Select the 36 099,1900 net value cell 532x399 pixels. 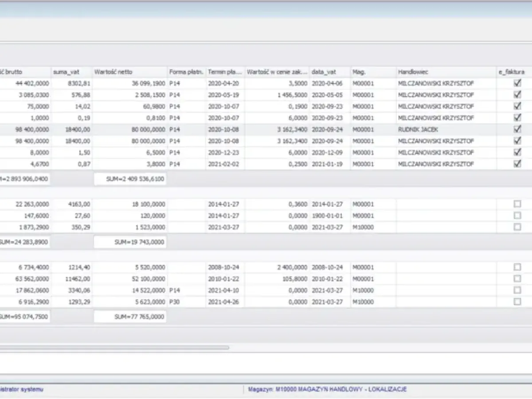point(130,83)
